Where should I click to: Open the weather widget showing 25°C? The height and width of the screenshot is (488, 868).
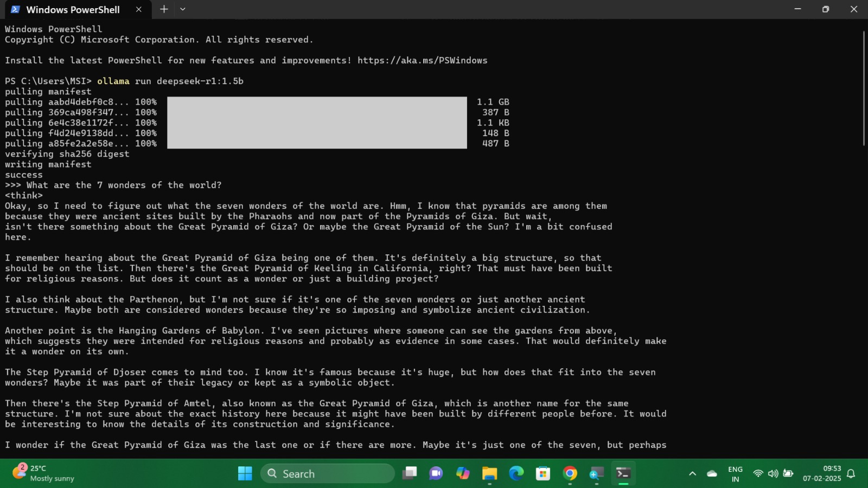43,473
